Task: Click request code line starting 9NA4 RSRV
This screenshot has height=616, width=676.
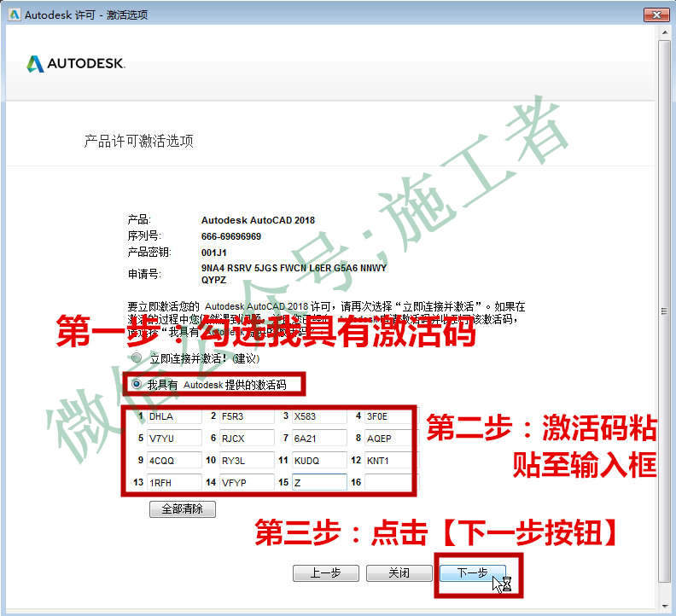Action: (294, 268)
